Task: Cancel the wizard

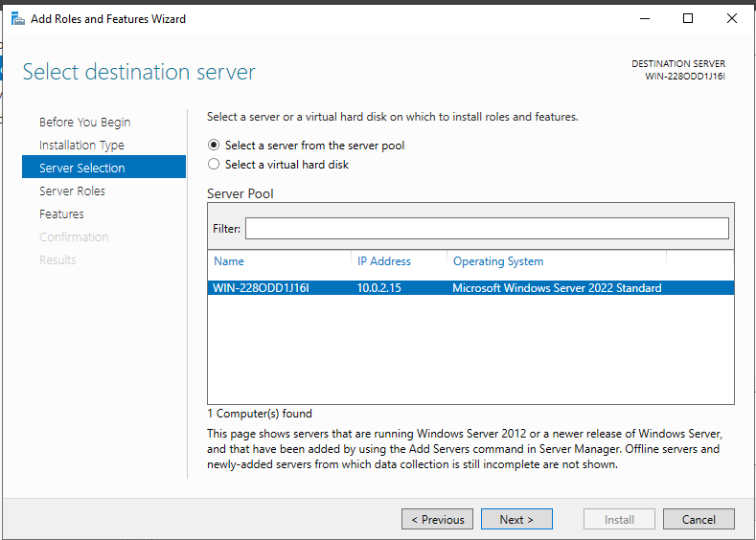Action: pyautogui.click(x=699, y=519)
